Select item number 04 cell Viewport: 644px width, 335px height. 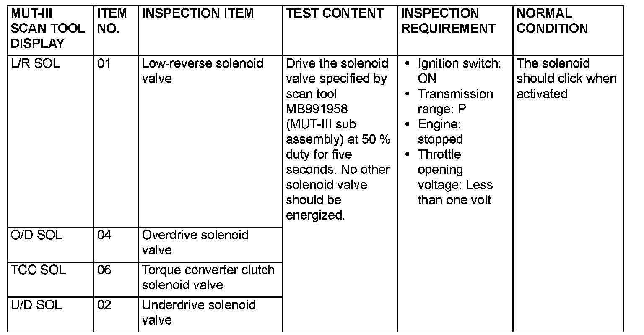104,235
